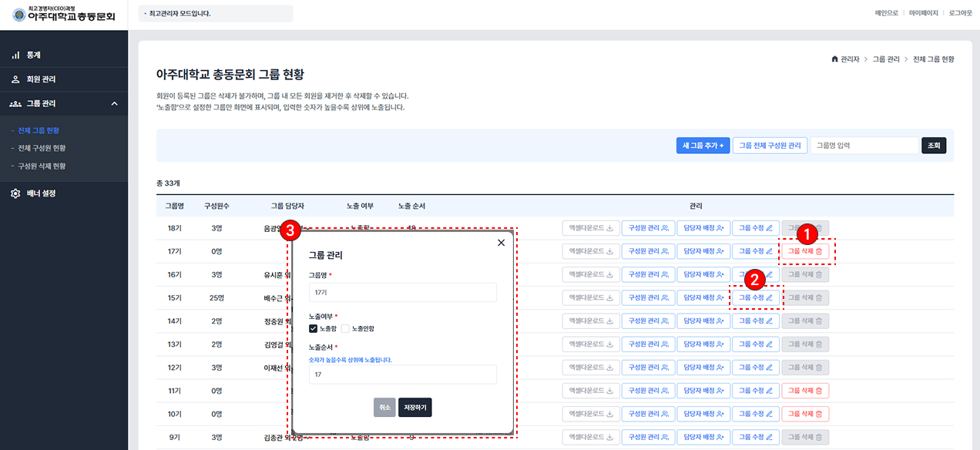Click red 그룹 삭제 for the 17기 row
Image resolution: width=980 pixels, height=450 pixels.
point(805,251)
